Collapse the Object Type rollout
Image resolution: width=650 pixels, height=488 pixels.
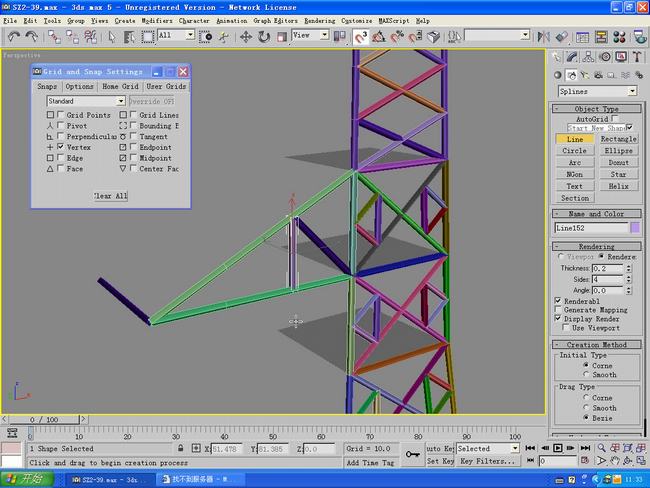pos(597,109)
